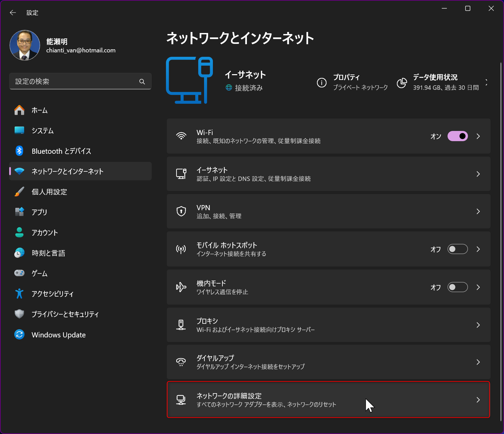The height and width of the screenshot is (434, 504).
Task: Select プライバシーとセキュリティ in the sidebar
Action: point(80,314)
